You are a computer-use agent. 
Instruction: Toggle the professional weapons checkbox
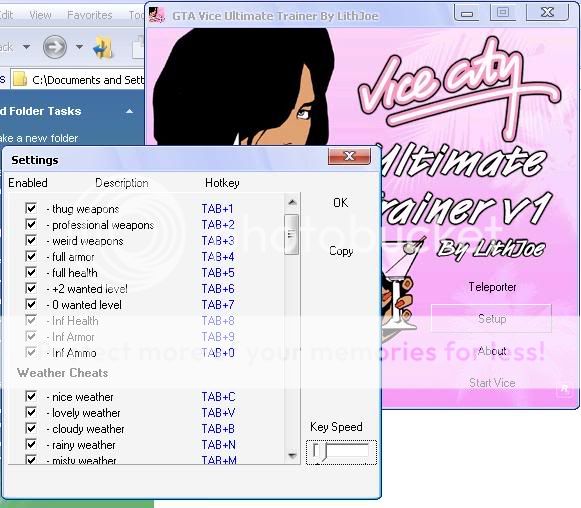(31, 224)
